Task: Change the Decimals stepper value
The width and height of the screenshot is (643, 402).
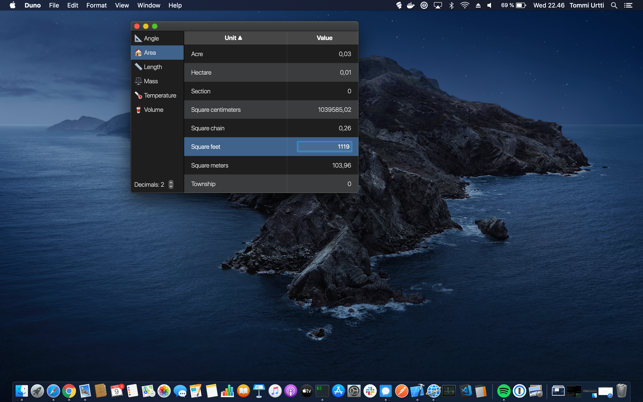Action: pos(171,185)
